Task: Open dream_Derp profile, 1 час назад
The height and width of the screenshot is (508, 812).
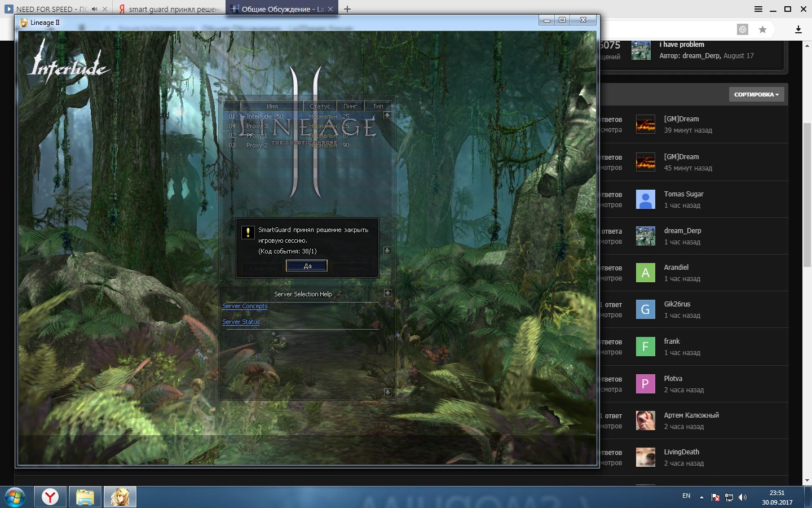Action: click(x=682, y=231)
